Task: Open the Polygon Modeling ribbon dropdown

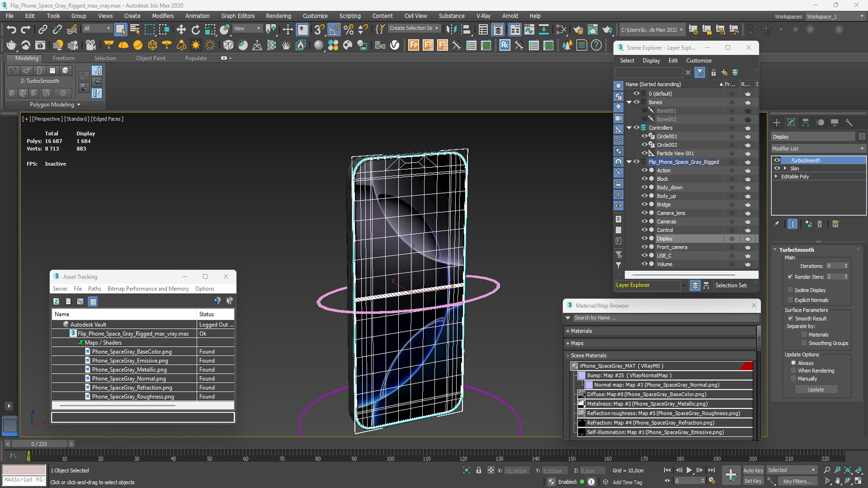Action: pyautogui.click(x=55, y=105)
